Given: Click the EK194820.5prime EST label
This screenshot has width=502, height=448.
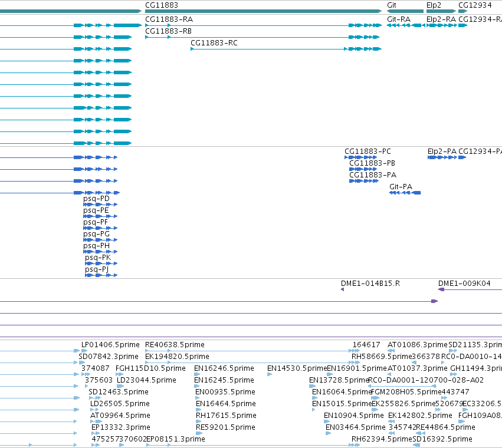Looking at the screenshot, I should (177, 357).
